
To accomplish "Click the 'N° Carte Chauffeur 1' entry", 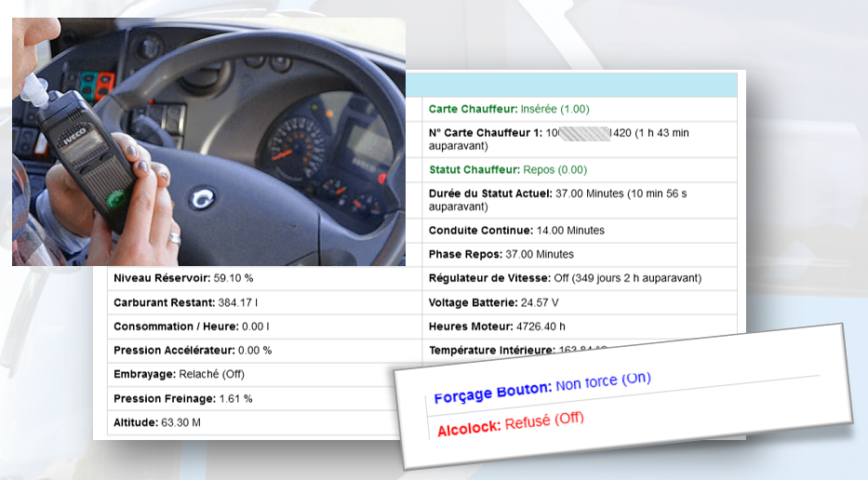I will (580, 140).
